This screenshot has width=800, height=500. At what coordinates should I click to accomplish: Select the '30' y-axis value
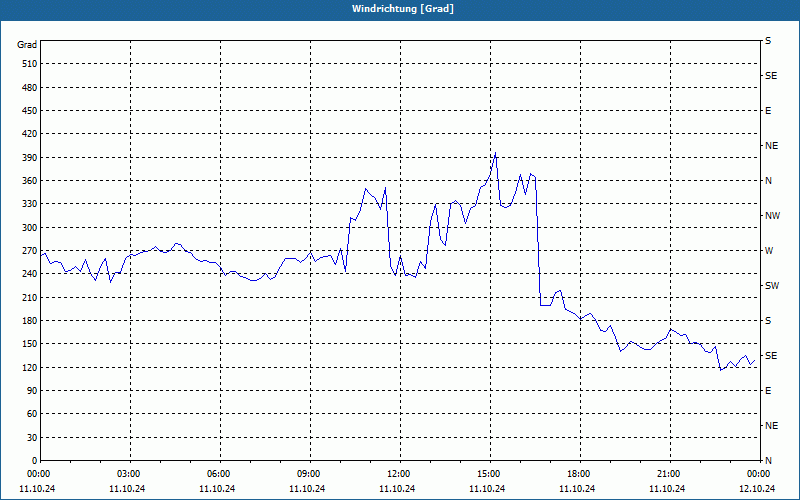pos(32,437)
